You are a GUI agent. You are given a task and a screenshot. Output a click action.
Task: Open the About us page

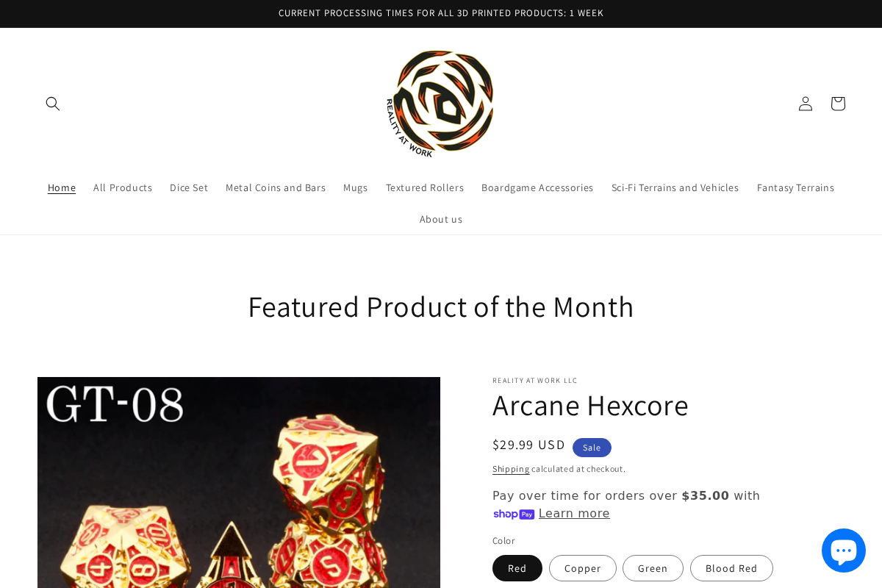point(441,219)
